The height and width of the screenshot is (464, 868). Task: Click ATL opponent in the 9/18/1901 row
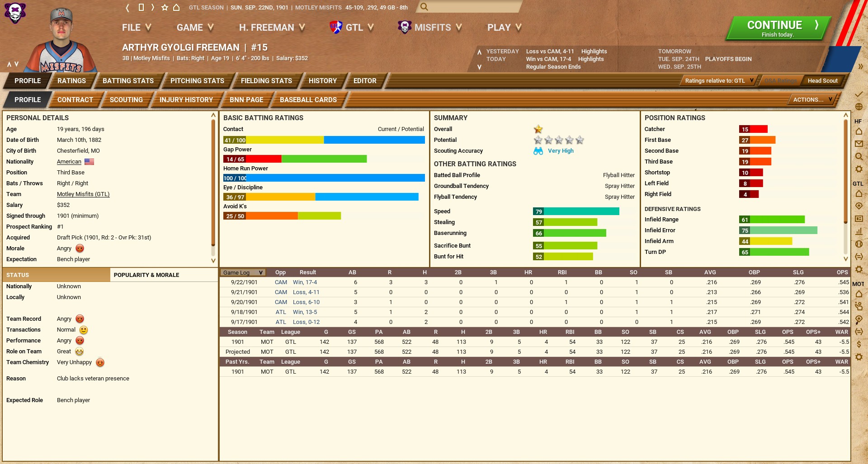click(x=281, y=312)
